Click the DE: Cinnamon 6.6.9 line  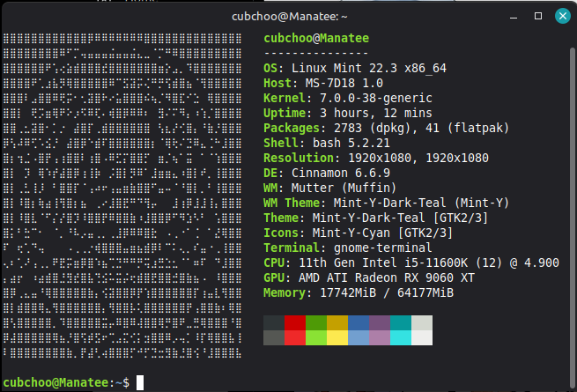pyautogui.click(x=327, y=173)
